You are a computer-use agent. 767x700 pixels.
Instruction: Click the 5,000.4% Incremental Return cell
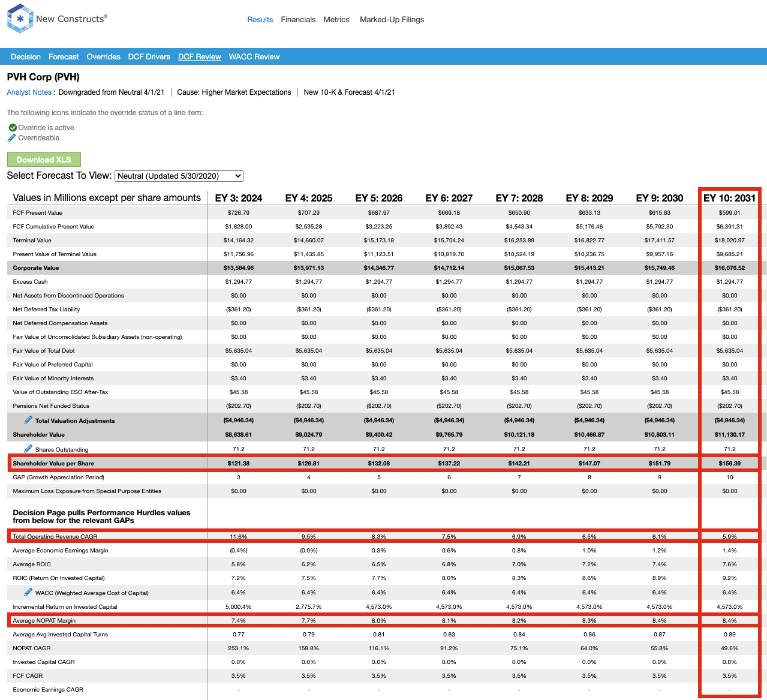tap(239, 607)
